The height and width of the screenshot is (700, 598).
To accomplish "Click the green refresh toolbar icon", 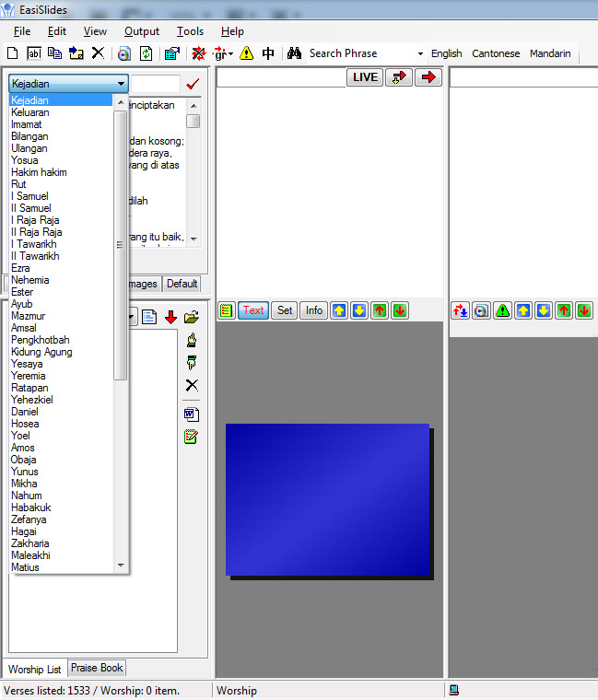I will 146,54.
